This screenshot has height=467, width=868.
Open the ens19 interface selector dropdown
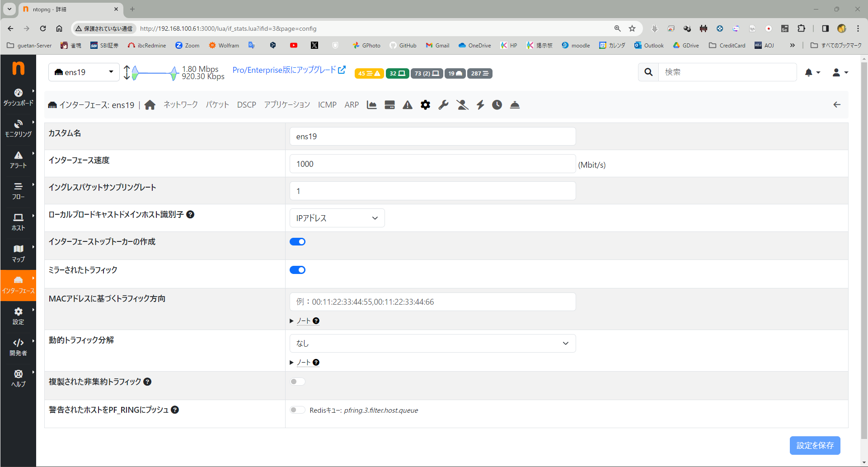point(84,72)
